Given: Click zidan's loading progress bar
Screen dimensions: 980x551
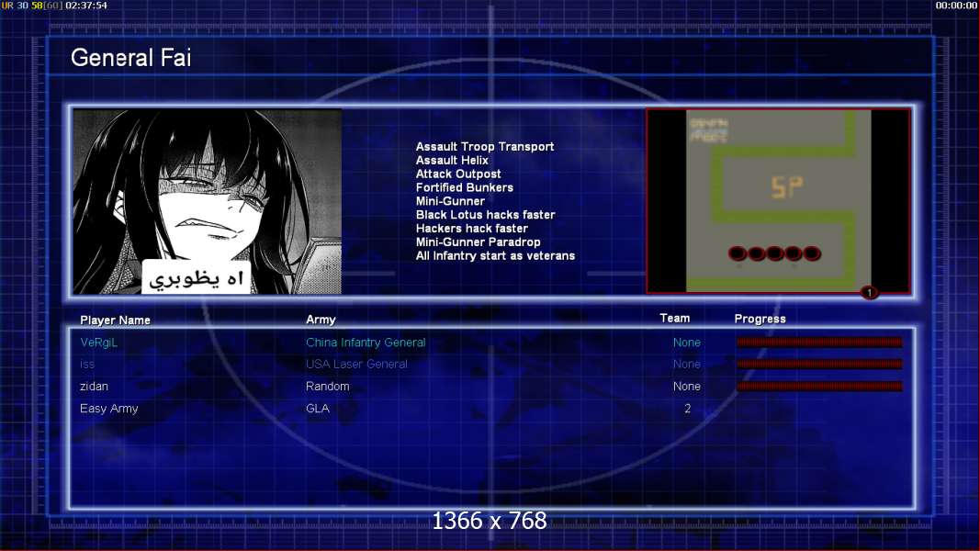Looking at the screenshot, I should [819, 386].
